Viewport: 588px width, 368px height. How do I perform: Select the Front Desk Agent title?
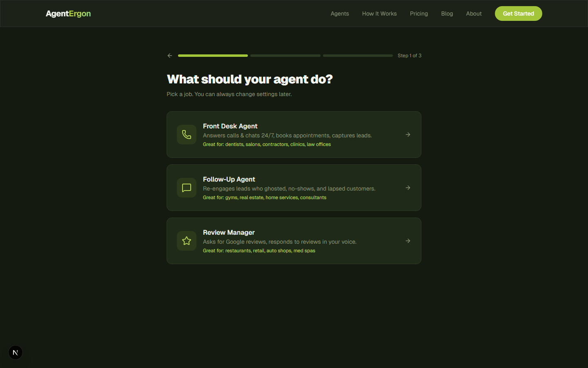pyautogui.click(x=230, y=126)
